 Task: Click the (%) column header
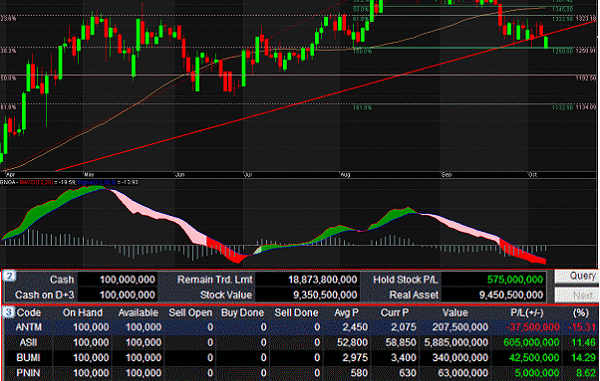click(x=580, y=313)
